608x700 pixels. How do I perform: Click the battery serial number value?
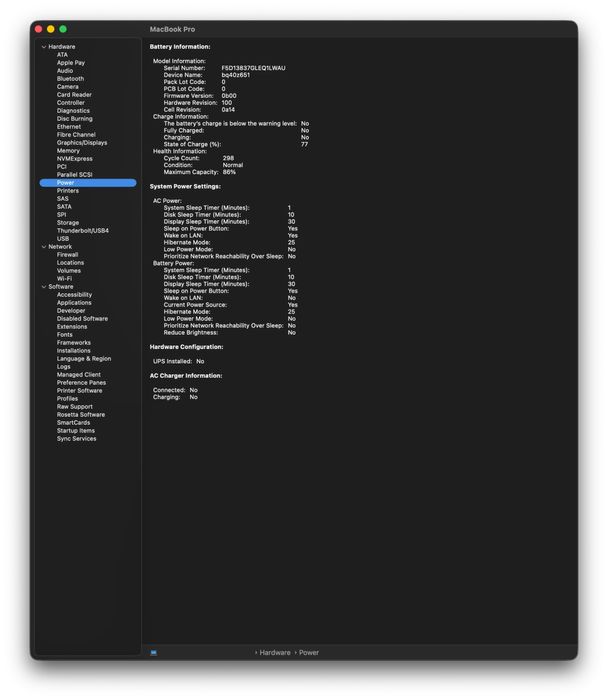coord(253,68)
